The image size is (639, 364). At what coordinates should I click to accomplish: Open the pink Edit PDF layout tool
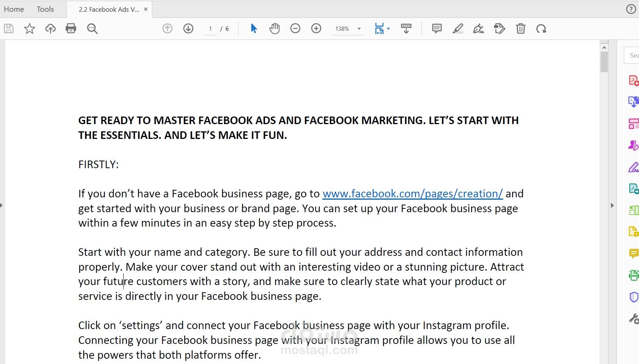[634, 124]
